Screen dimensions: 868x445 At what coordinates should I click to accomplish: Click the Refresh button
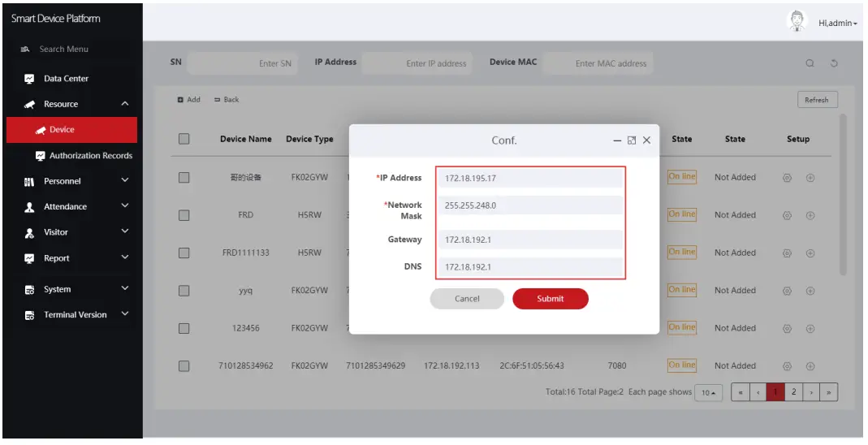coord(817,100)
